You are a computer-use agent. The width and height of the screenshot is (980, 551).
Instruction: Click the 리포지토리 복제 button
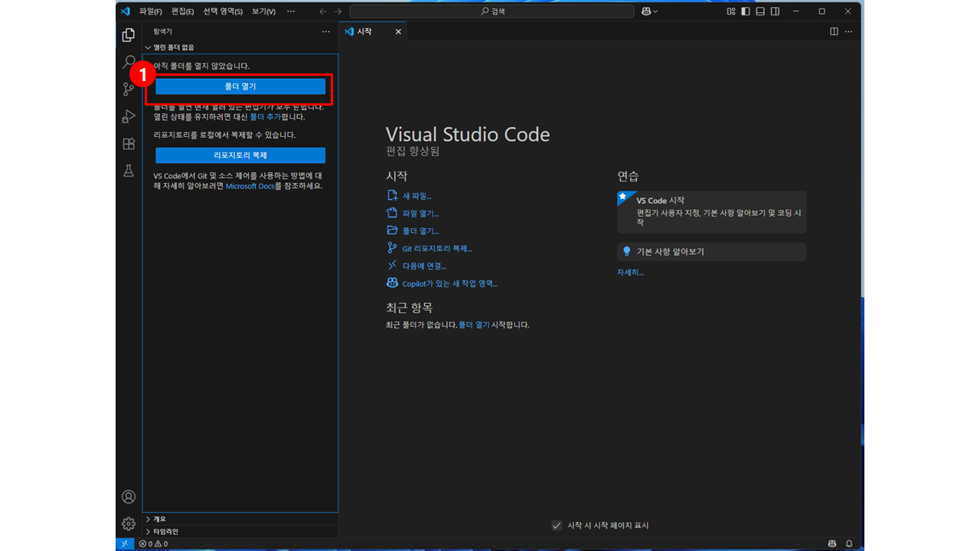(240, 155)
